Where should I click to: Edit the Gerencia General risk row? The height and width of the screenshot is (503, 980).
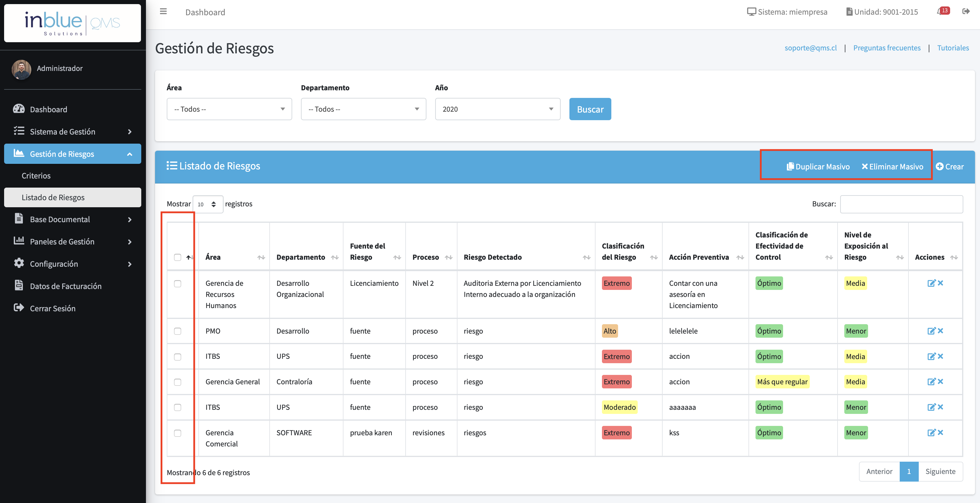coord(931,381)
